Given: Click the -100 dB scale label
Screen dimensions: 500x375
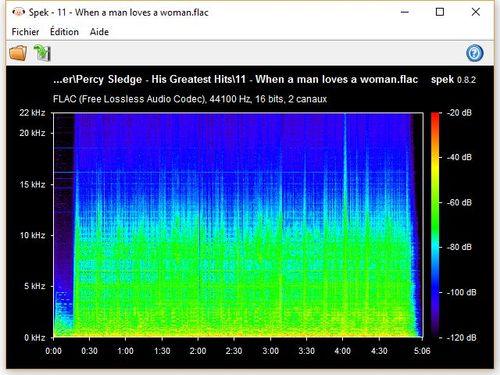Looking at the screenshot, I should [x=461, y=292].
